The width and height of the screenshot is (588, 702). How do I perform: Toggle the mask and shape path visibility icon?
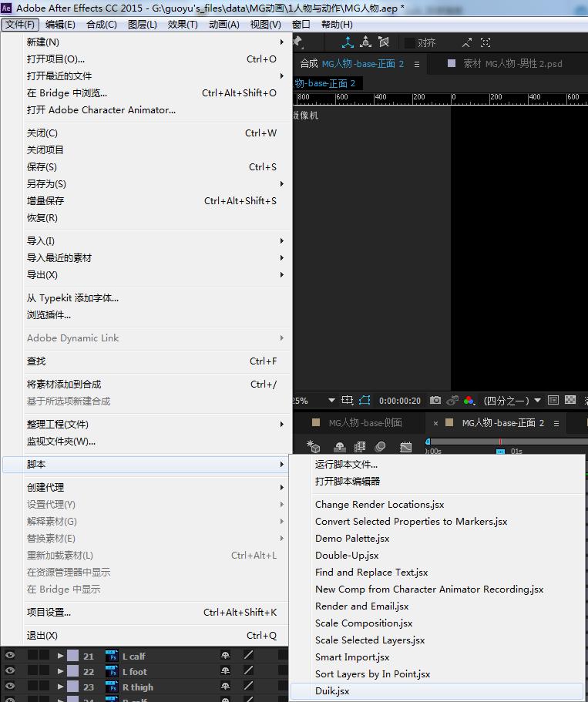pyautogui.click(x=365, y=400)
